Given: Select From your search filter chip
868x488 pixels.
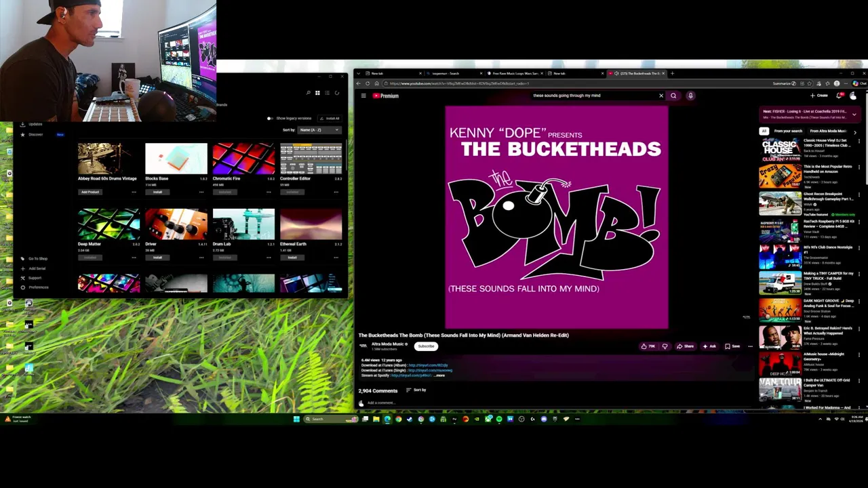Looking at the screenshot, I should coord(788,131).
